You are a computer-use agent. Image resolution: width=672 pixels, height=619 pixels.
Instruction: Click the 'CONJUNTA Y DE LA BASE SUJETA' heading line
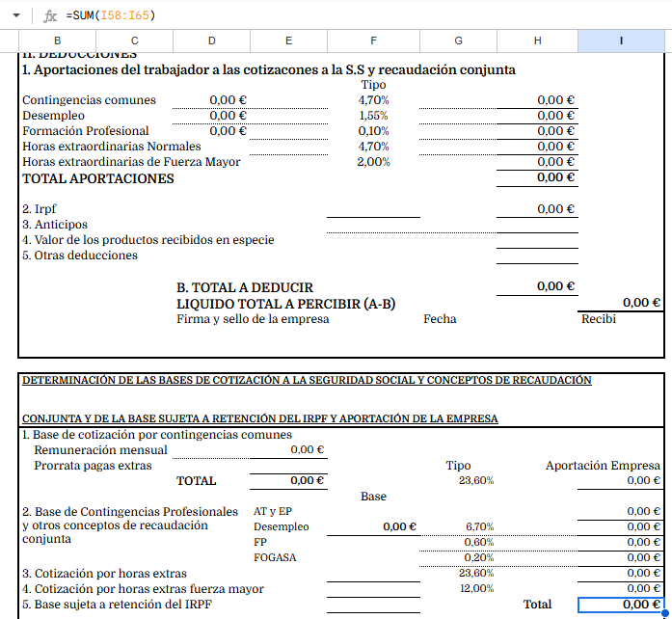260,418
